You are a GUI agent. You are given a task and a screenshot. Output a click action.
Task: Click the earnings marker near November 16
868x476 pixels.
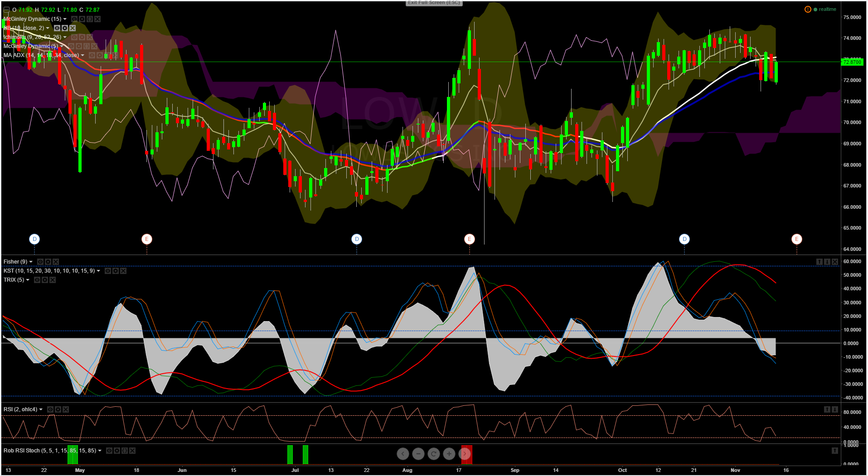[797, 239]
